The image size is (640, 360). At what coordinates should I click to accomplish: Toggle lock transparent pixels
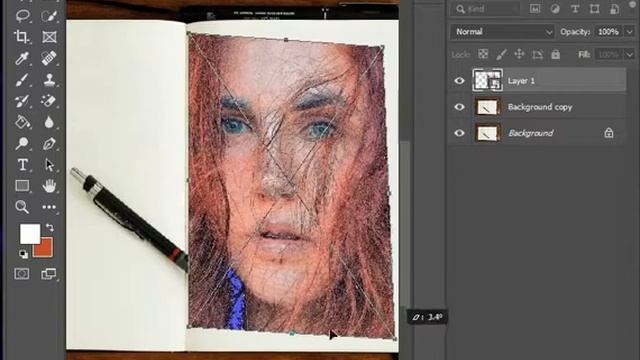483,54
